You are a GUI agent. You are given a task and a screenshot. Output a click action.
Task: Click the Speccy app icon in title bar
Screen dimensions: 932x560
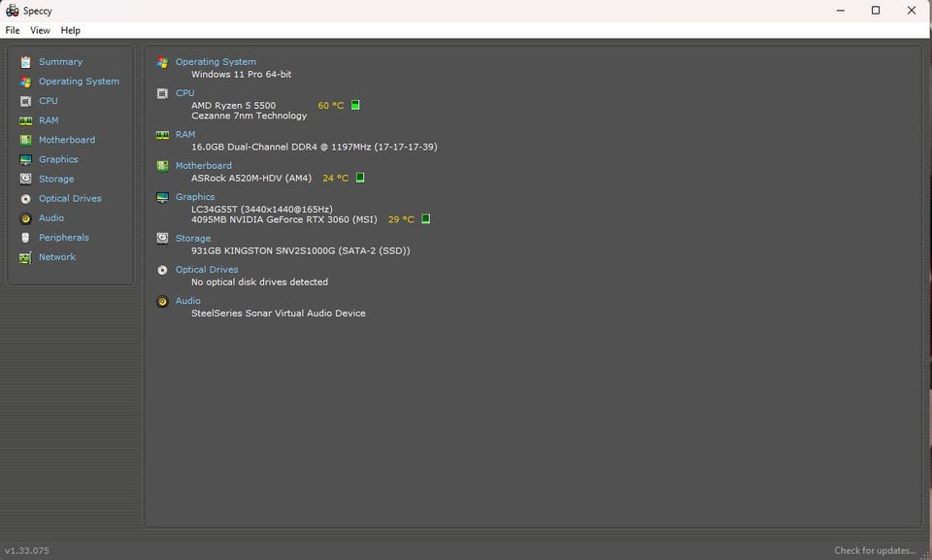point(12,11)
